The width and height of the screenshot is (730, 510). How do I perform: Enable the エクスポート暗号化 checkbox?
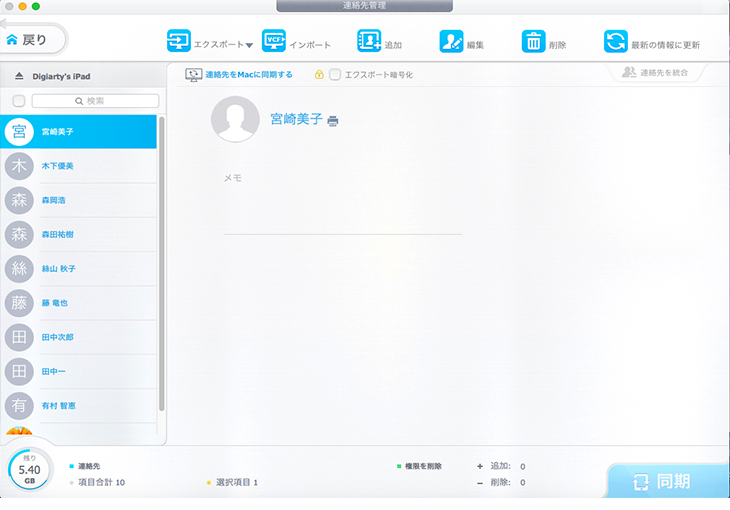335,75
